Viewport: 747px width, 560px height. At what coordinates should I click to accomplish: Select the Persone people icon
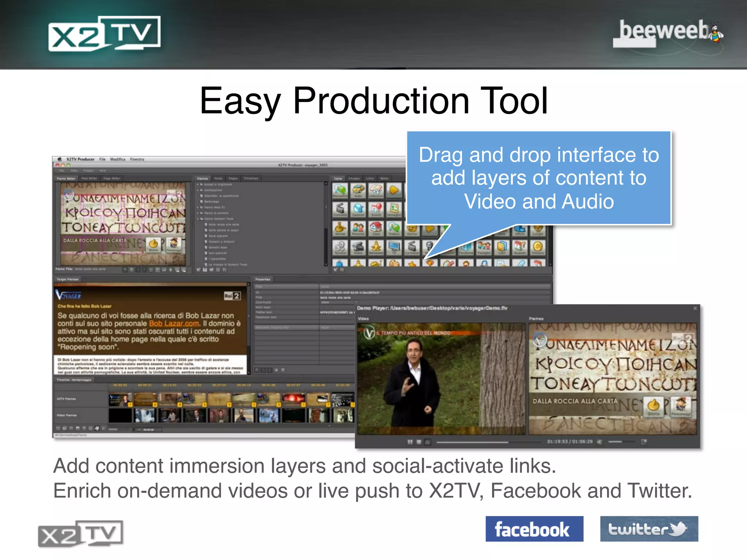[358, 229]
